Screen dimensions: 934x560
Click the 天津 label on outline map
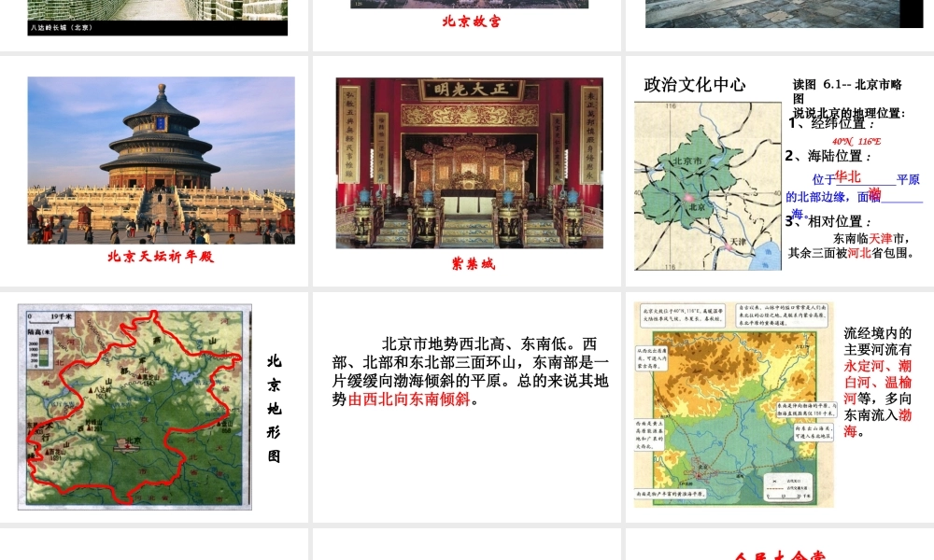point(738,241)
